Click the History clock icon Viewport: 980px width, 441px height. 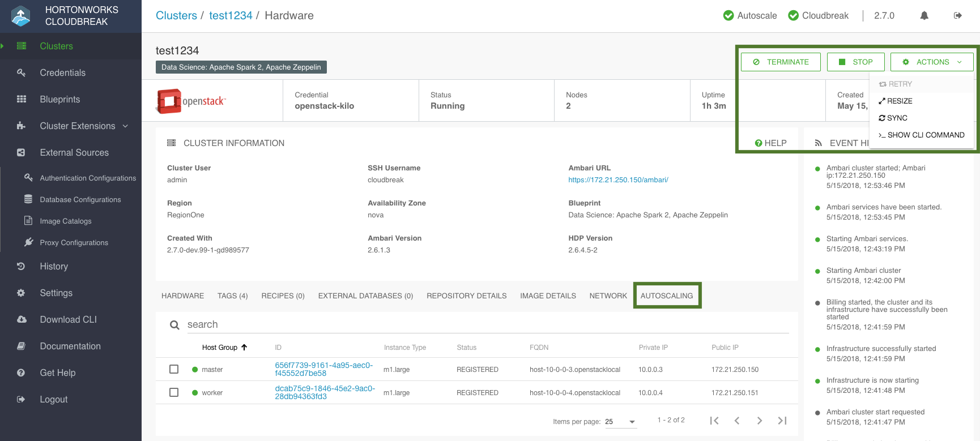[x=22, y=266]
